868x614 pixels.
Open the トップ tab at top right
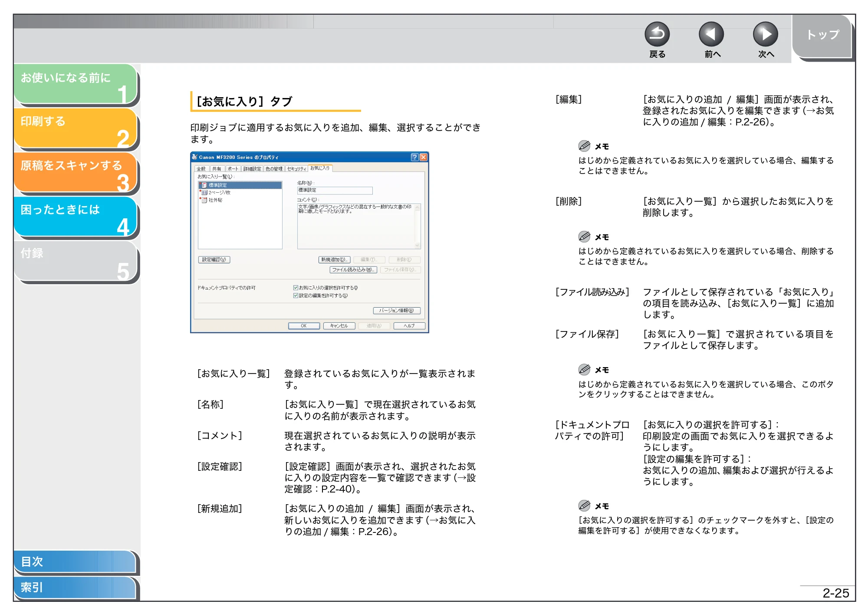pos(822,36)
